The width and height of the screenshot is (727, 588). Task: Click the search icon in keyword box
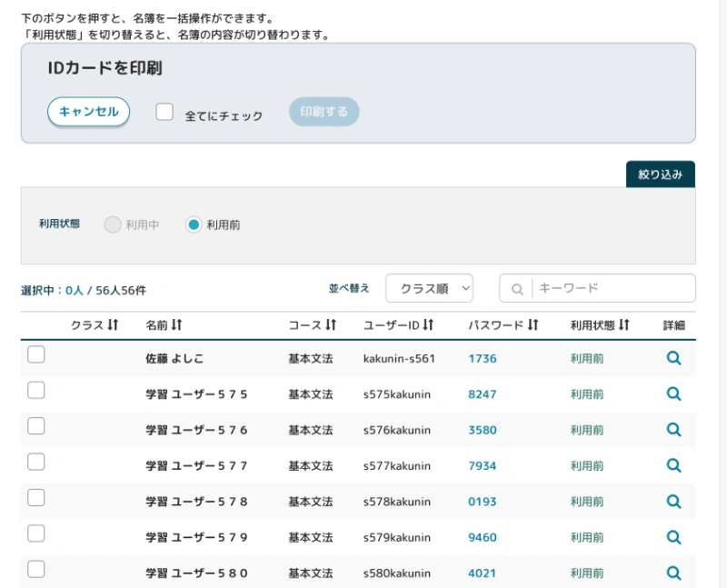(517, 289)
